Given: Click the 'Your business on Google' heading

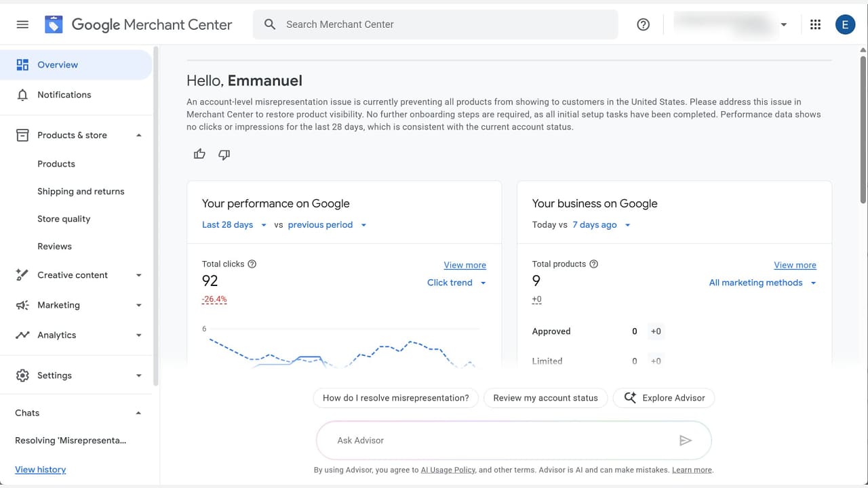Looking at the screenshot, I should point(595,203).
